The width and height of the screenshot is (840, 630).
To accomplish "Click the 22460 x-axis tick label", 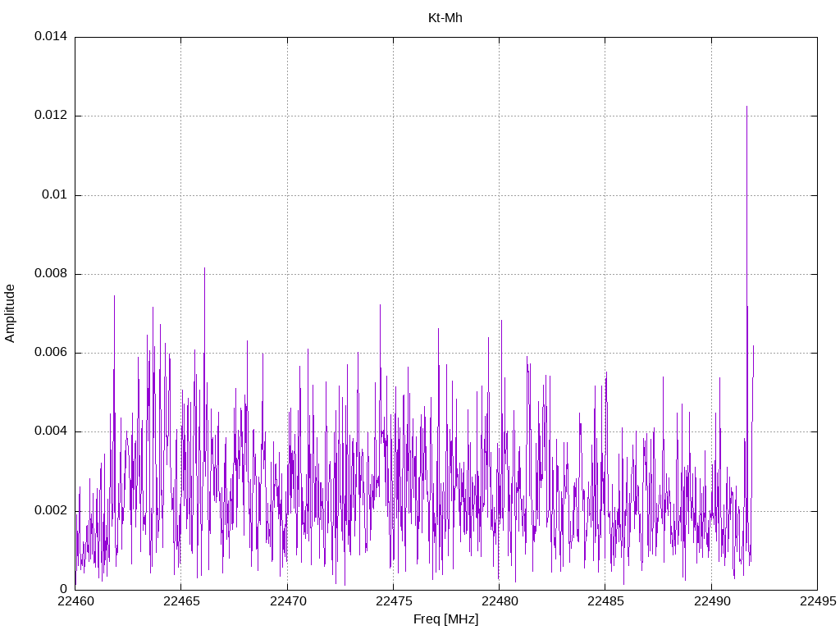I will coord(75,602).
